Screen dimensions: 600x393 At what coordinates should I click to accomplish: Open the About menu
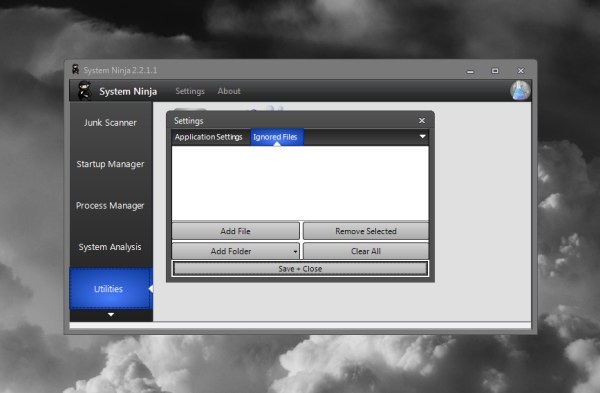pos(229,91)
